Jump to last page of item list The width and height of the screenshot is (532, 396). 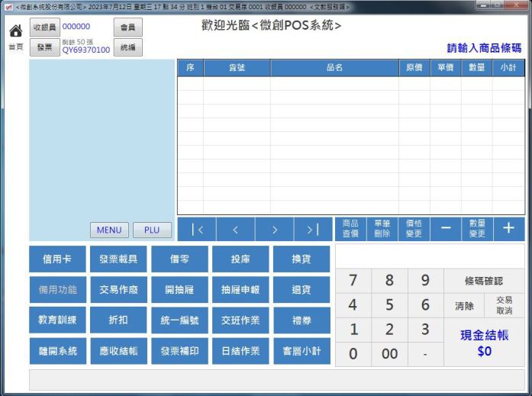pos(313,230)
